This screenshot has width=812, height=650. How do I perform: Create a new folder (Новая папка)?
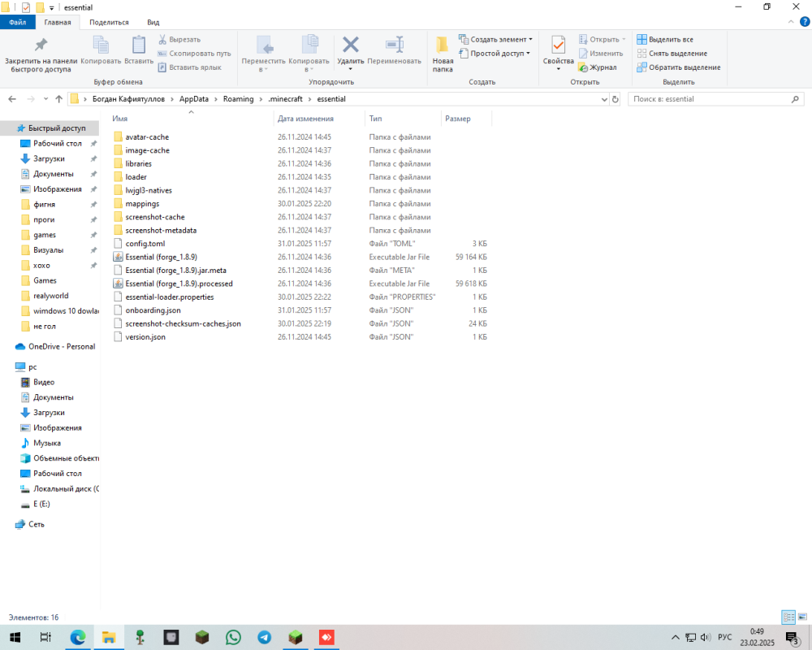pos(443,54)
